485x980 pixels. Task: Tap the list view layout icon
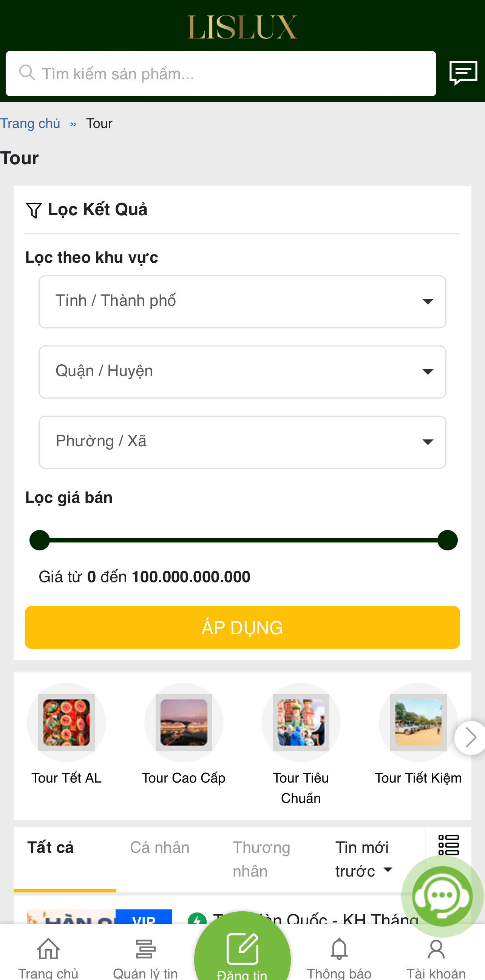[448, 844]
